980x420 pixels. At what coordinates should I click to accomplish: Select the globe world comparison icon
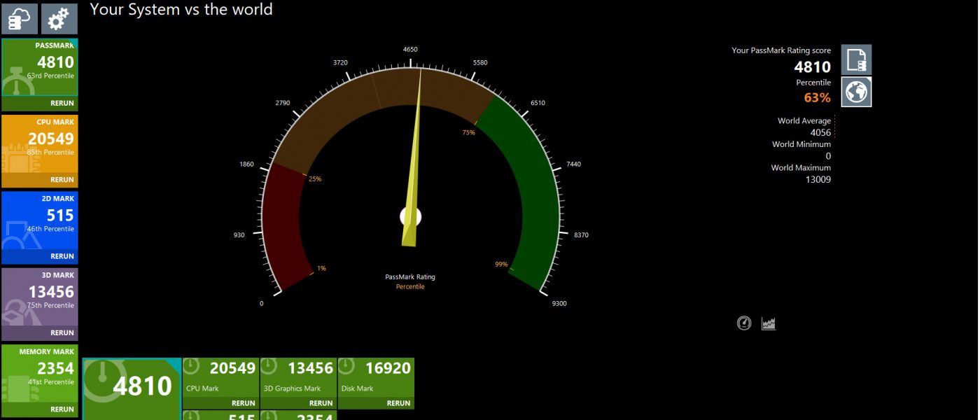[856, 92]
